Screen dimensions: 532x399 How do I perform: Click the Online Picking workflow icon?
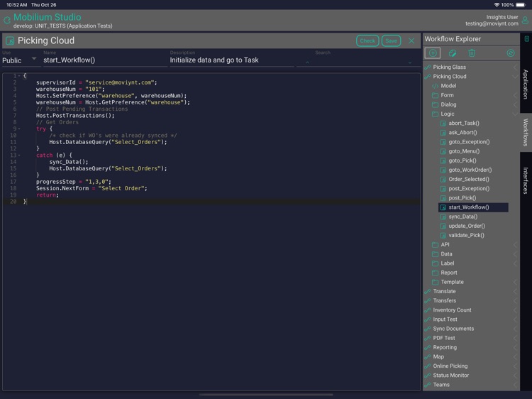(x=428, y=366)
